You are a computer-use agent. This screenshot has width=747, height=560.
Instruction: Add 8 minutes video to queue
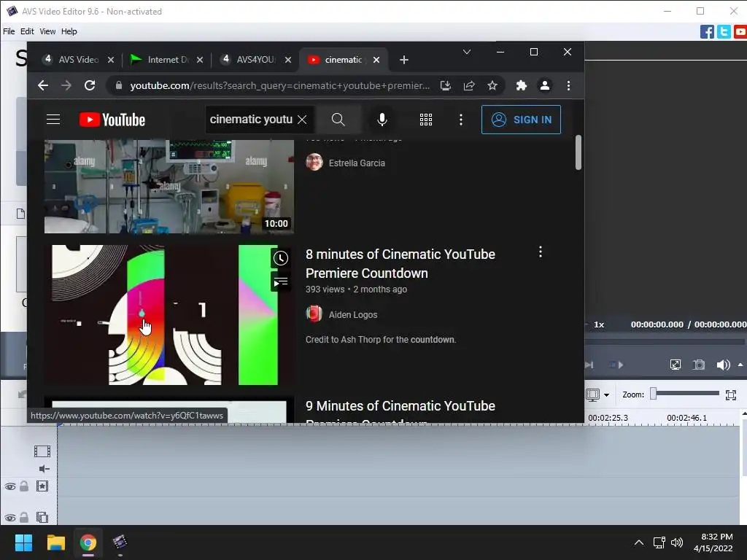281,282
